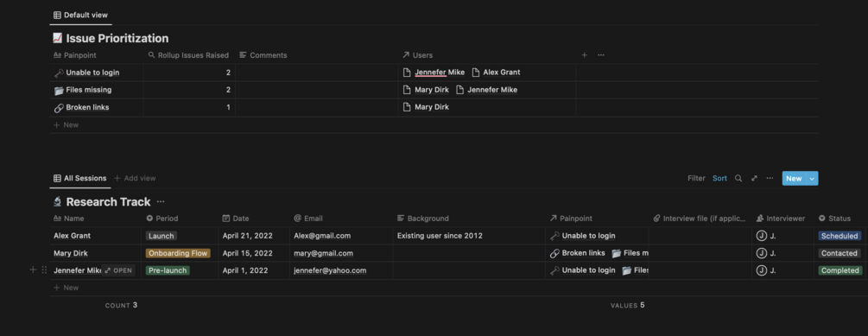Viewport: 868px width, 336px height.
Task: Open Issue Prioritization column options ellipsis
Action: [x=600, y=54]
